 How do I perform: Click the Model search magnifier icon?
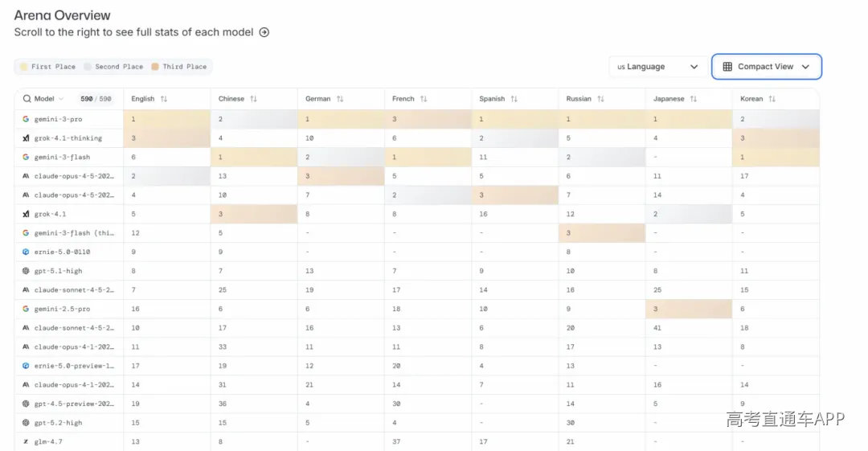click(x=27, y=99)
